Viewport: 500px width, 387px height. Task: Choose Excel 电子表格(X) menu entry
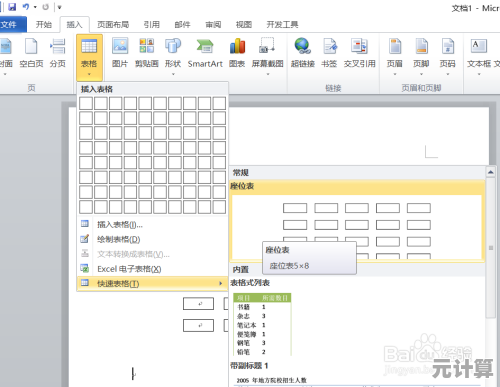point(152,269)
